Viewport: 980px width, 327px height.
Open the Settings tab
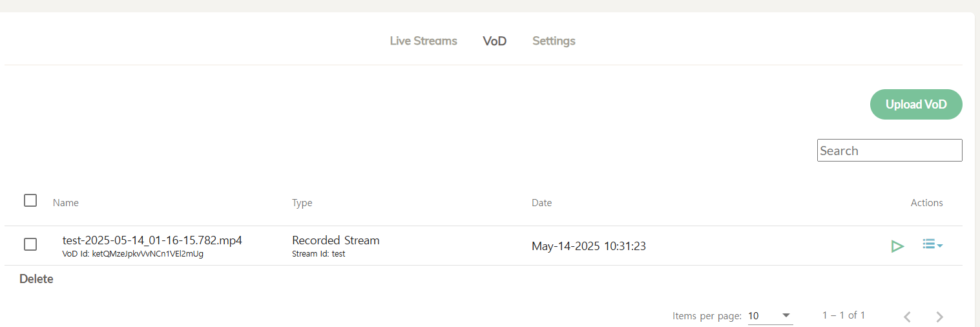554,41
